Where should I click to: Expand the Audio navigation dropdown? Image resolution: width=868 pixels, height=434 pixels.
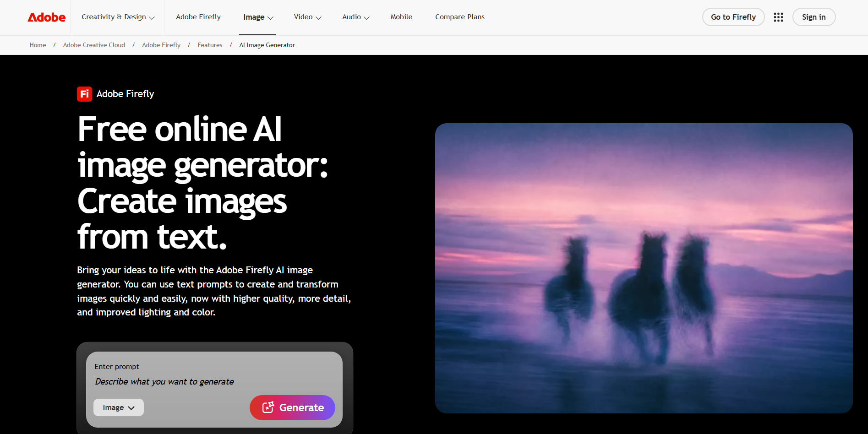[356, 17]
